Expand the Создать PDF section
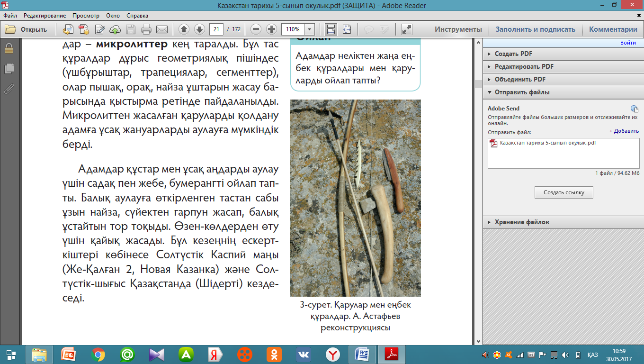Image resolution: width=644 pixels, height=364 pixels. pyautogui.click(x=513, y=54)
